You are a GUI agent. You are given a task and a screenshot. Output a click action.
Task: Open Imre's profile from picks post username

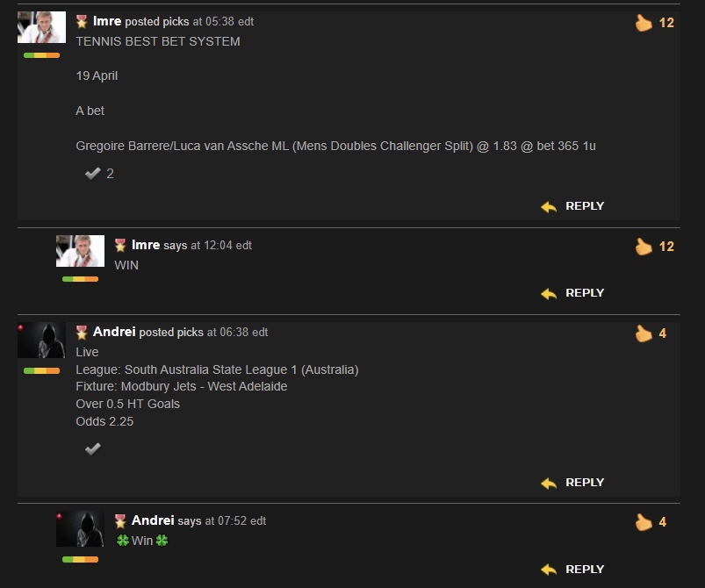(x=107, y=21)
